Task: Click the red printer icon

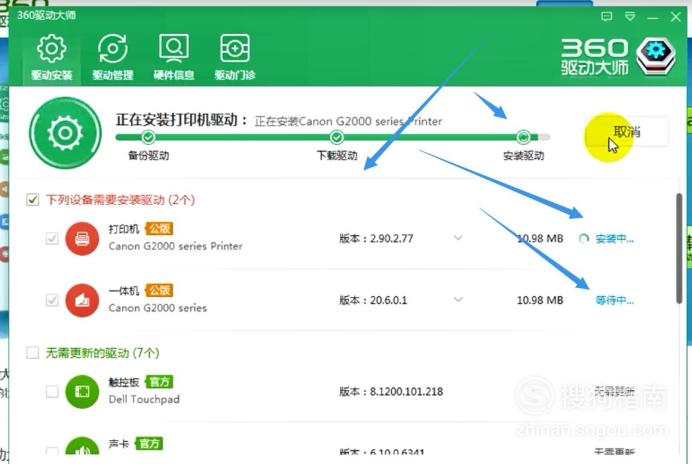Action: click(82, 239)
